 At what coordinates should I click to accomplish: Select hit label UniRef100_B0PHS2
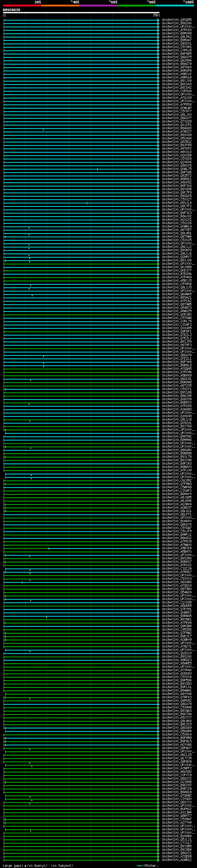[x=177, y=809]
